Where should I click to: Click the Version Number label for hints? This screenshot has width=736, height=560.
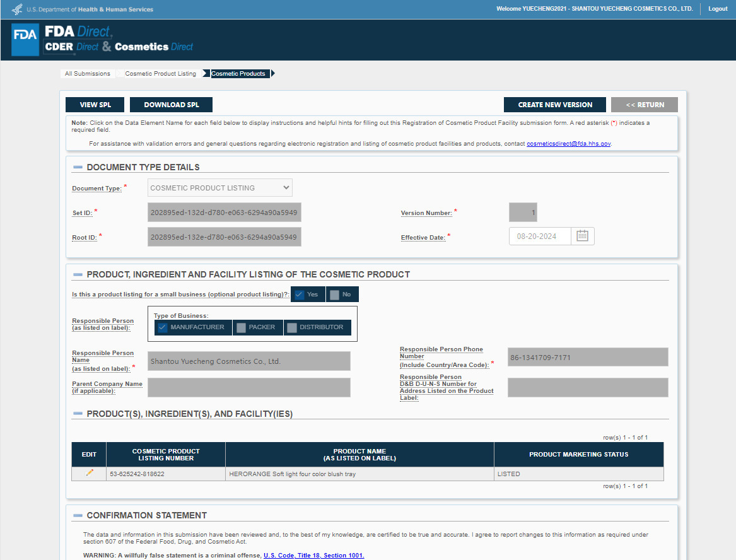pyautogui.click(x=426, y=213)
